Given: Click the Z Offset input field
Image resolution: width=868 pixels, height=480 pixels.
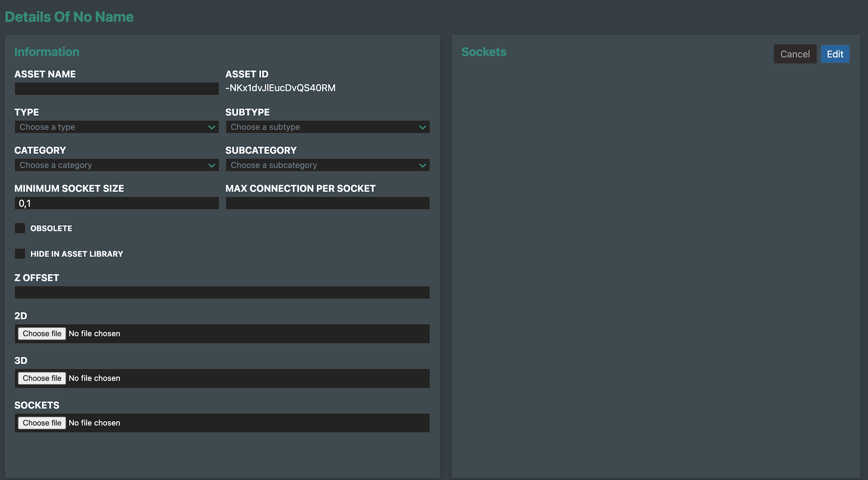Looking at the screenshot, I should point(222,292).
